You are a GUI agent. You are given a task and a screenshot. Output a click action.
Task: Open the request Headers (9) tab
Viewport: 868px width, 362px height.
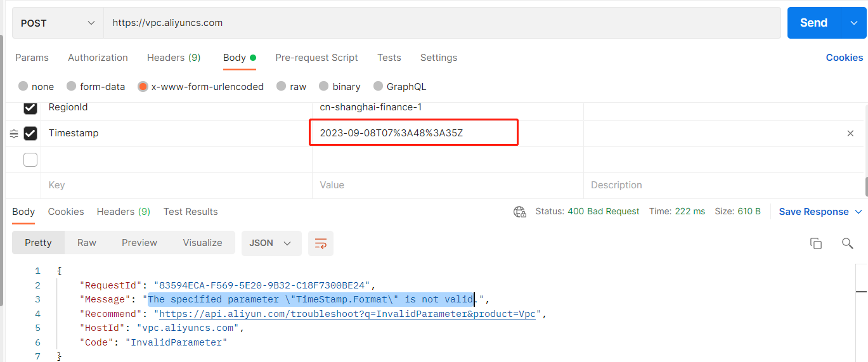tap(174, 58)
